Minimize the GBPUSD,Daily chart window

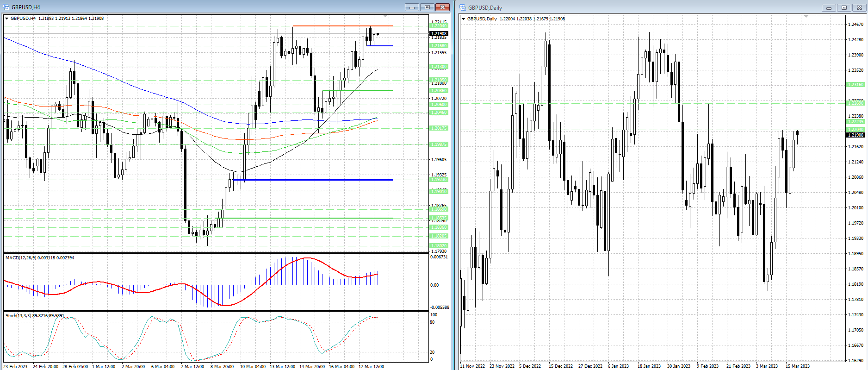tap(829, 7)
